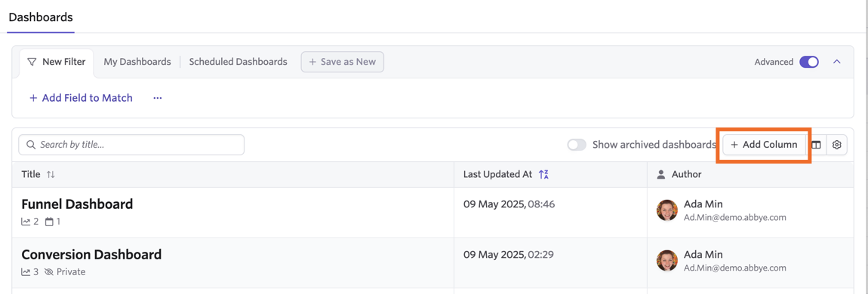Click the magnifier icon in search box
Image resolution: width=868 pixels, height=294 pixels.
click(31, 145)
